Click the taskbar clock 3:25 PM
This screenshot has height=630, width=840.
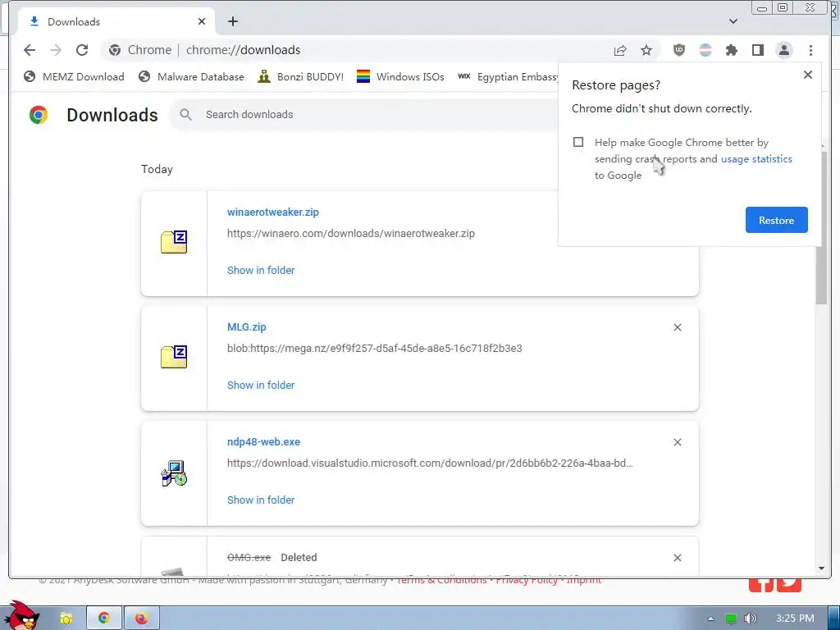click(795, 619)
